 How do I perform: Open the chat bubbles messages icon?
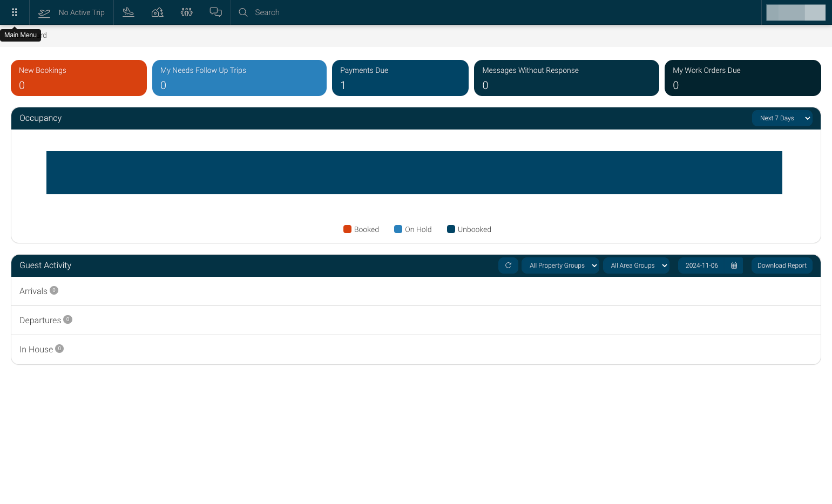point(216,12)
